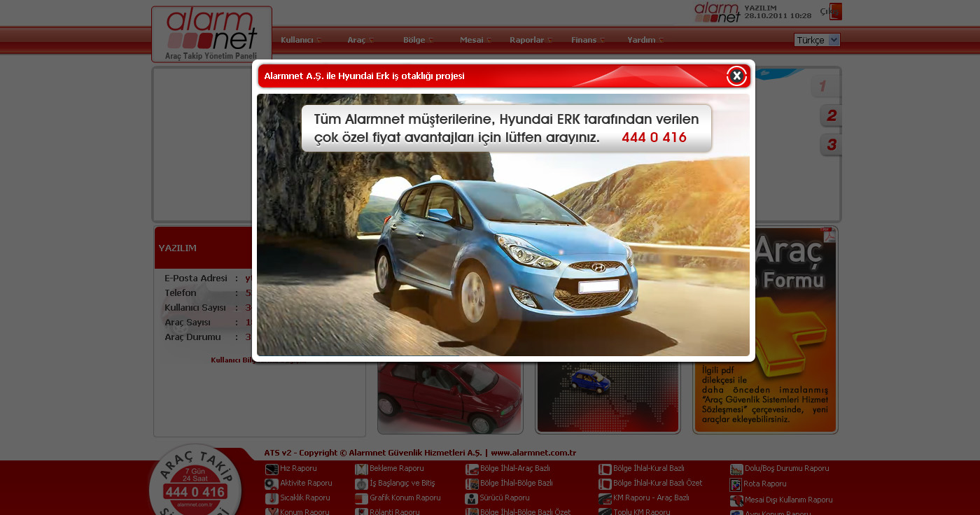Click the Rota Raporu icon
The width and height of the screenshot is (980, 515).
(736, 484)
